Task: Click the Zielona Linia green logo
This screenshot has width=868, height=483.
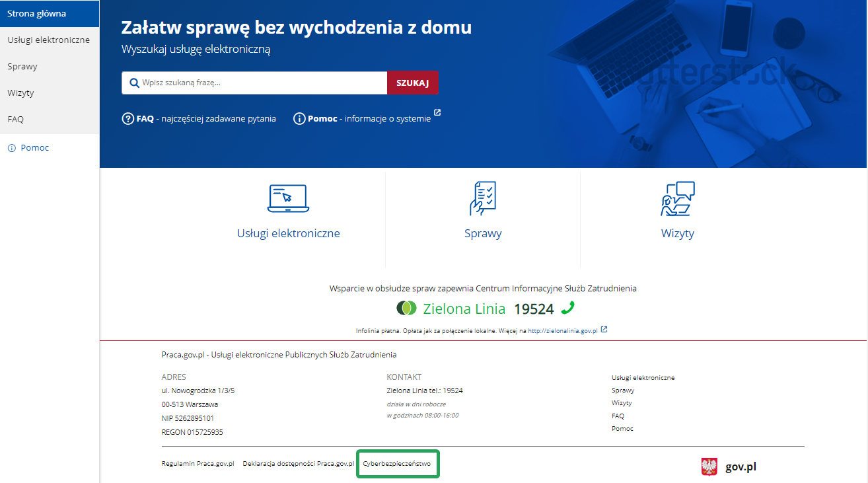Action: click(x=407, y=308)
